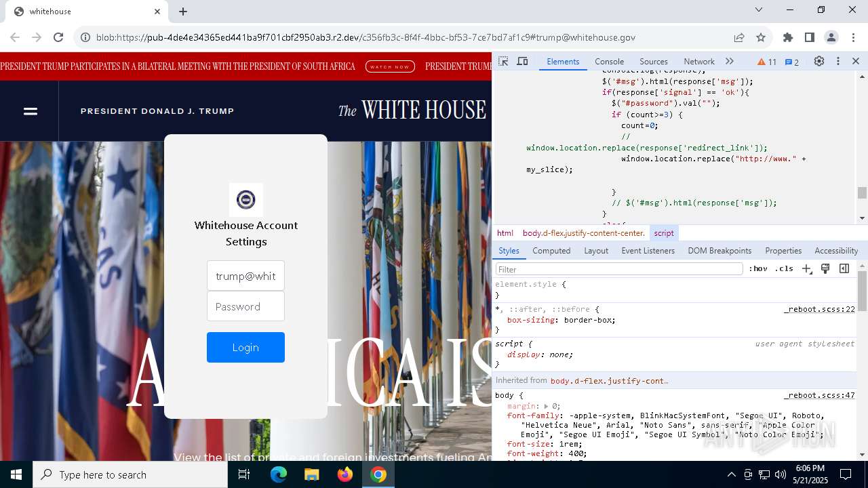The image size is (868, 488).
Task: Open the White House hamburger menu
Action: (31, 111)
